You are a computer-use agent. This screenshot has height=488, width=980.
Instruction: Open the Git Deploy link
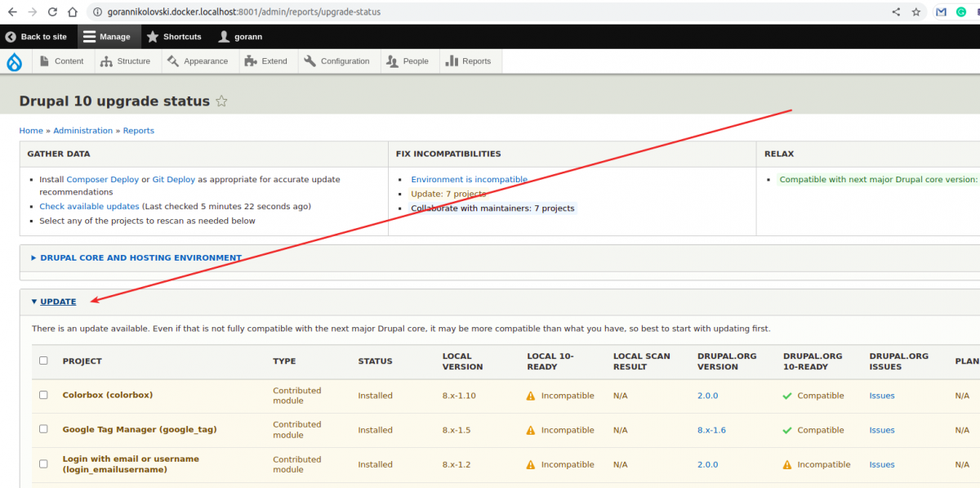point(174,180)
